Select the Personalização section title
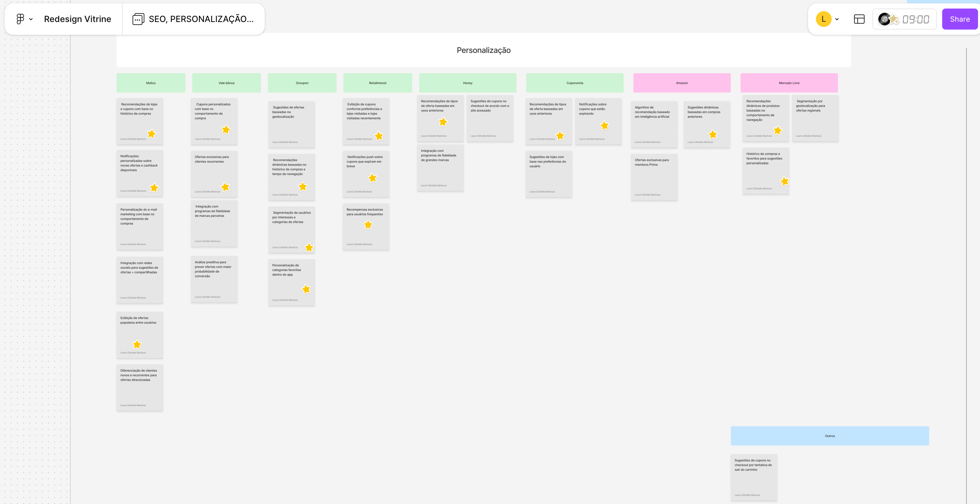 coord(483,50)
